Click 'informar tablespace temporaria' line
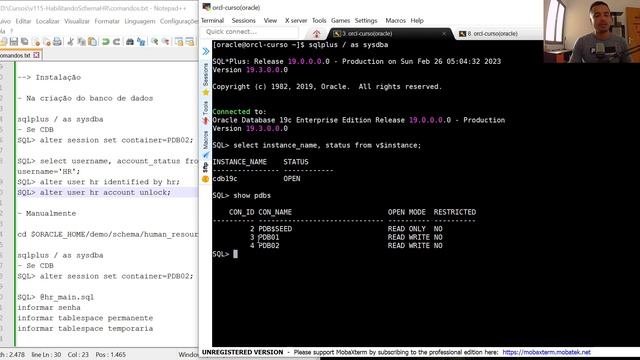640x360 pixels. coord(85,328)
